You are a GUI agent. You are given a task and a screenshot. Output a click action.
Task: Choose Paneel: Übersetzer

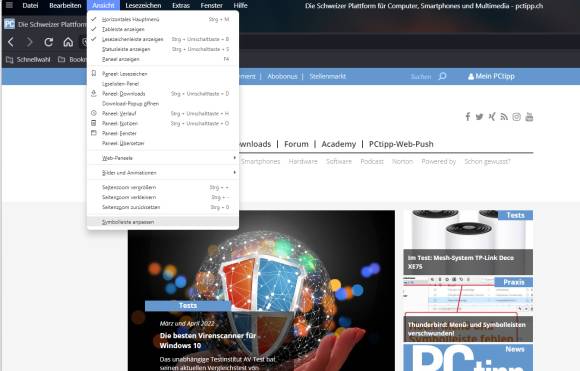163,143
